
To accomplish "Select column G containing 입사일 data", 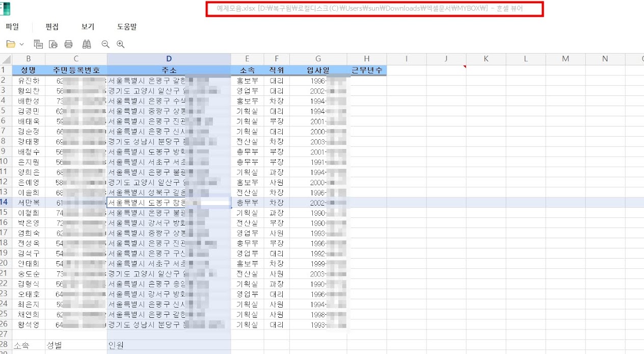I will point(318,58).
